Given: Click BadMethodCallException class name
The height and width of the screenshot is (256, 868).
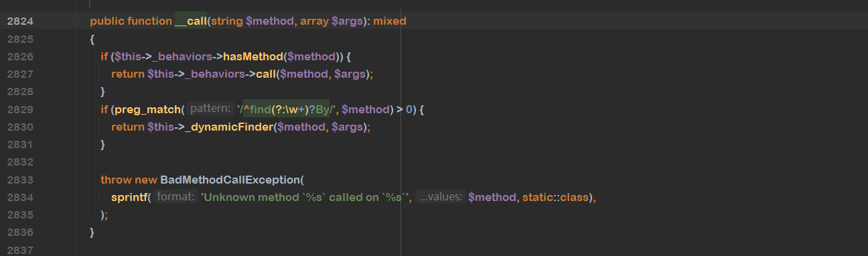Looking at the screenshot, I should [230, 180].
